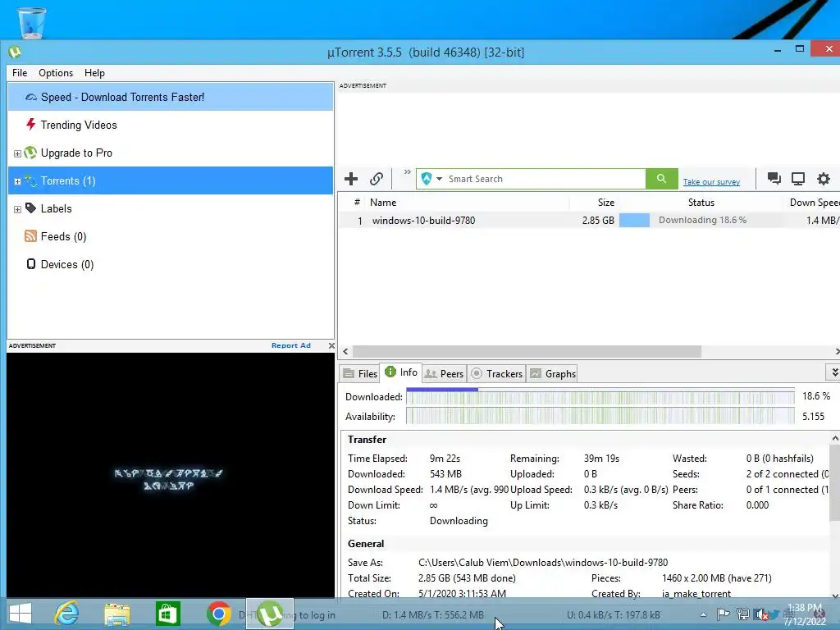Sort by the Status column header
Screen dimensions: 840x630
tap(701, 203)
